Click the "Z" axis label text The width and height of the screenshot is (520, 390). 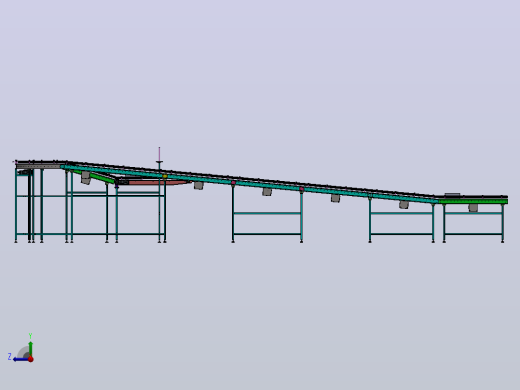click(x=10, y=357)
